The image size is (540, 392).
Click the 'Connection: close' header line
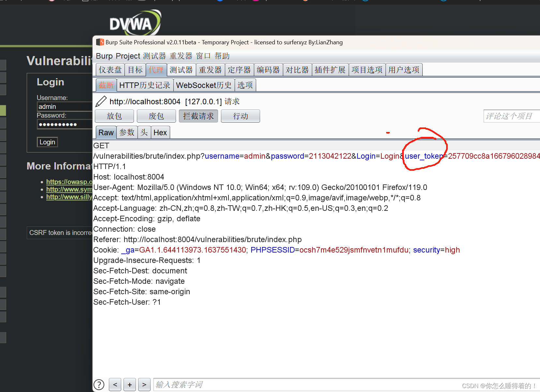pyautogui.click(x=124, y=229)
